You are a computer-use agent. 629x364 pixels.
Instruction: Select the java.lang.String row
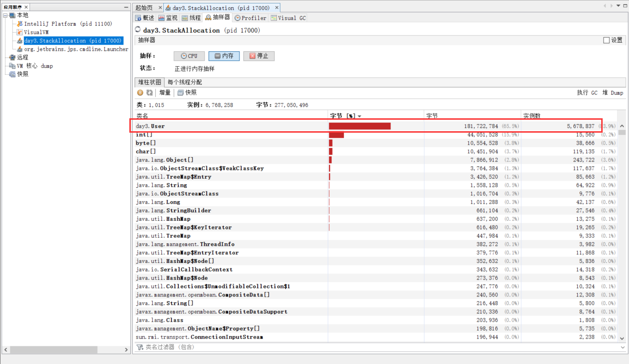point(377,185)
